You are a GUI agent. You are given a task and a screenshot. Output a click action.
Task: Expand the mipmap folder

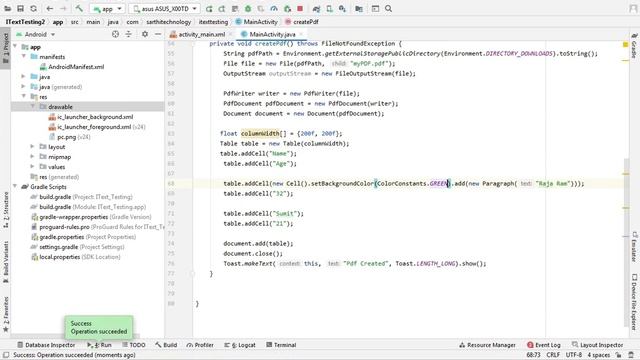click(33, 157)
